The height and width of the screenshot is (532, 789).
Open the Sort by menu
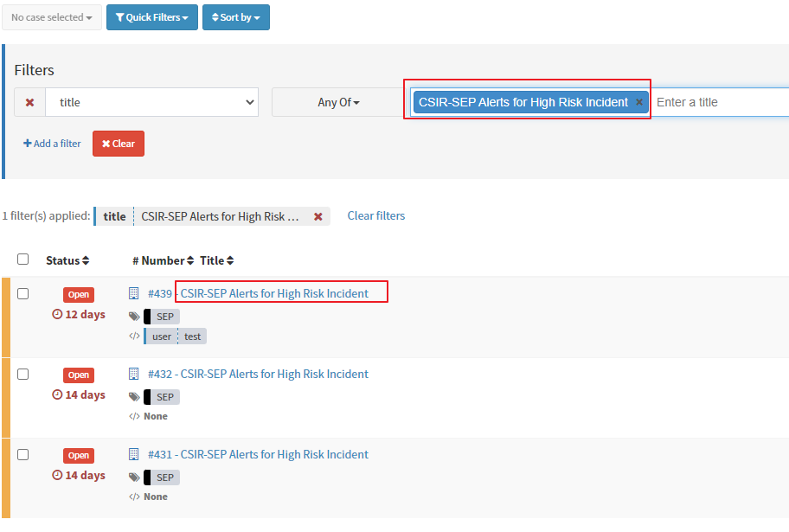coord(235,16)
